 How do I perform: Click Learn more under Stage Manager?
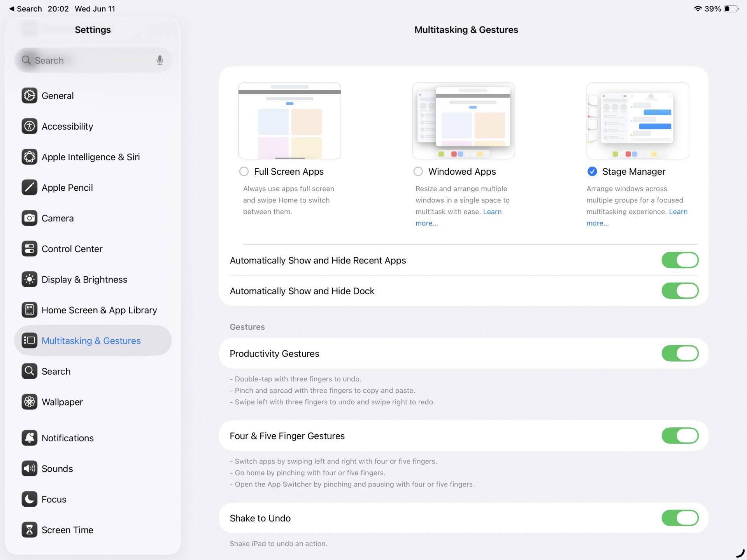pos(598,223)
